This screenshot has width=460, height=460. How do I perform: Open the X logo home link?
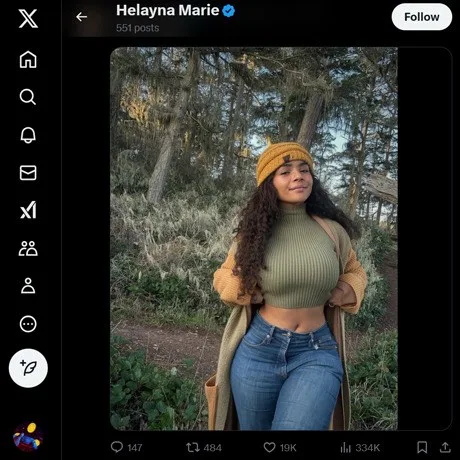tap(28, 18)
